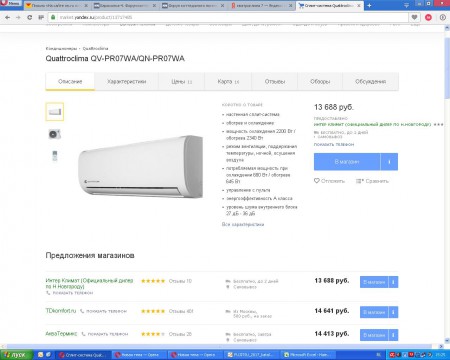Close the Quattroclima split-system tab
Viewport: 450px width, 360px height.
pos(359,6)
